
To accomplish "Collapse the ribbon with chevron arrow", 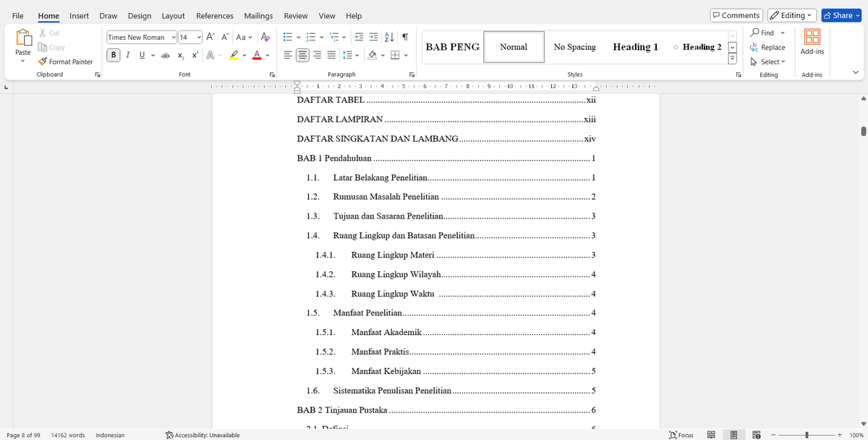I will (x=856, y=72).
